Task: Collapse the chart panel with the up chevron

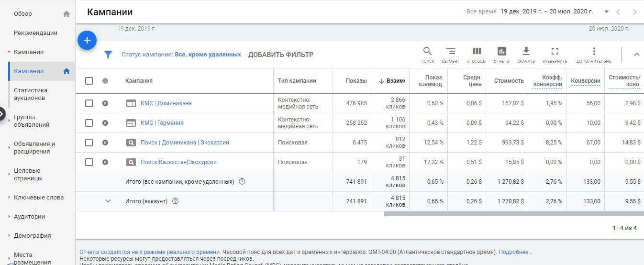Action: [x=636, y=55]
